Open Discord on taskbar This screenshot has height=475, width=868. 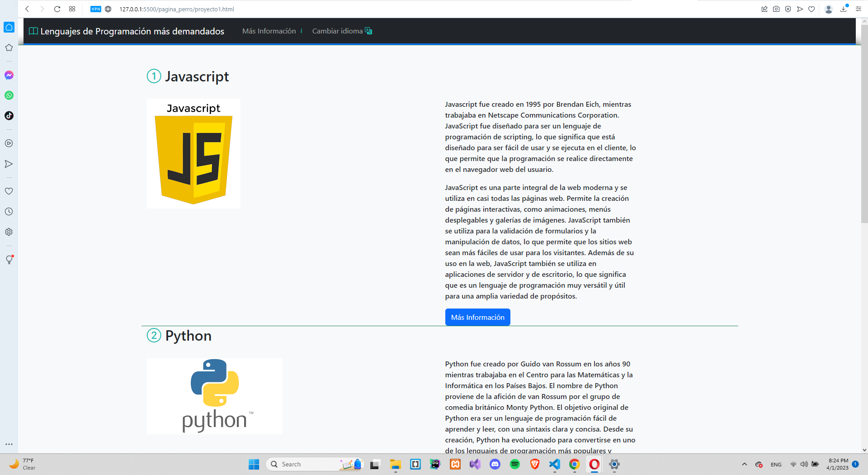click(495, 464)
